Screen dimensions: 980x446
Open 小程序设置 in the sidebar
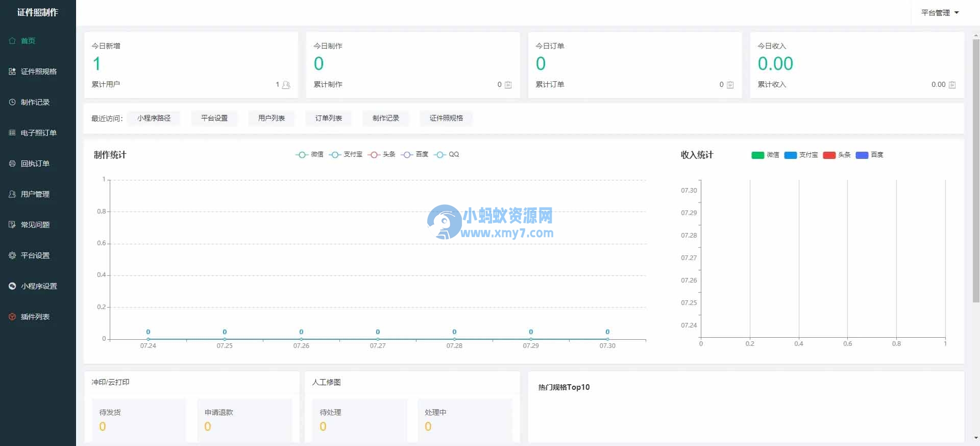[38, 286]
